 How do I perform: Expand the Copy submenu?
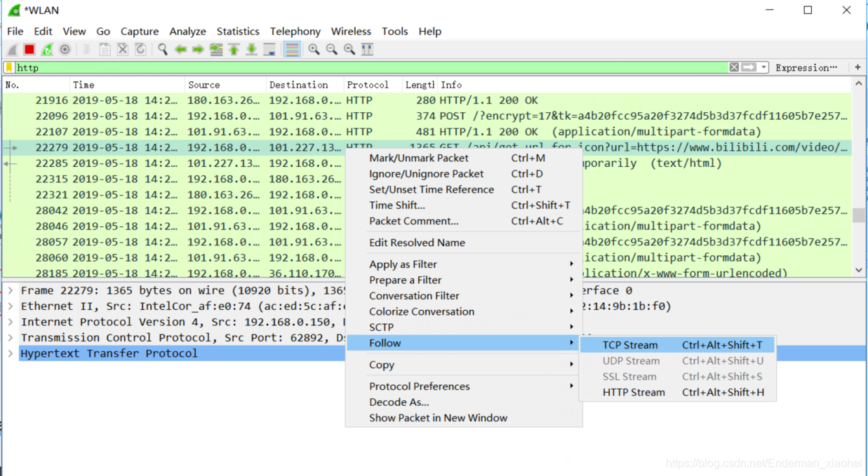coord(464,365)
